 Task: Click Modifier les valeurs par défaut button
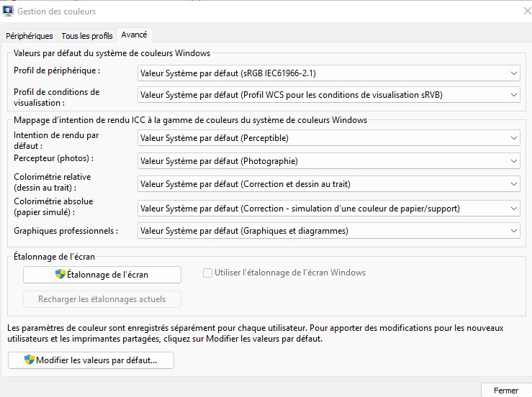pos(91,360)
